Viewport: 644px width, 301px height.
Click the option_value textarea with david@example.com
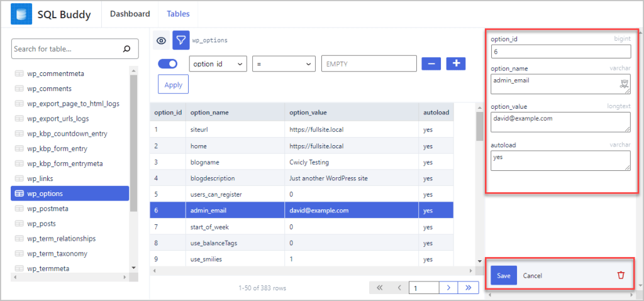560,123
